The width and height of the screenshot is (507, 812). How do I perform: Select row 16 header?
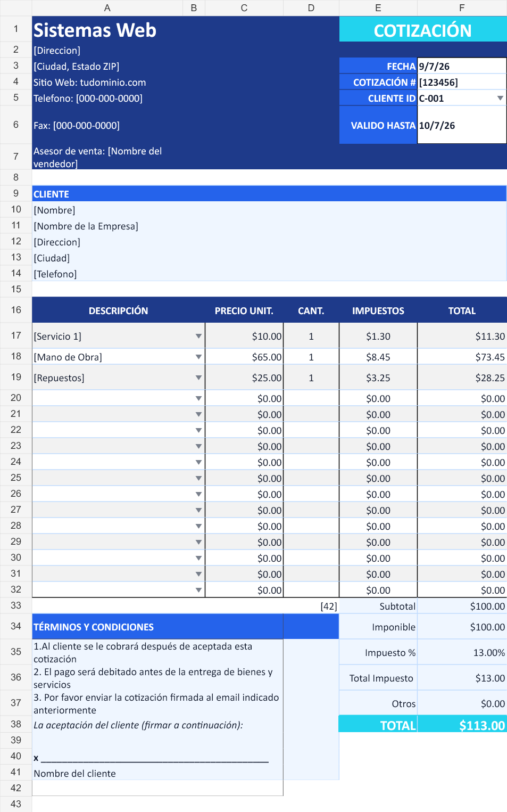pos(16,310)
